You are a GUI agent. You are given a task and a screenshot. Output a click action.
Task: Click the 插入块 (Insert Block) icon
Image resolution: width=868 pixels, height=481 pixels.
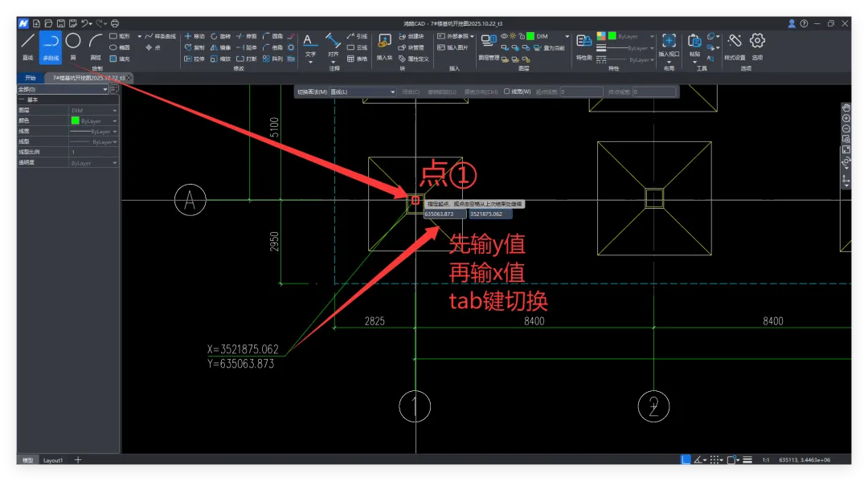point(384,47)
